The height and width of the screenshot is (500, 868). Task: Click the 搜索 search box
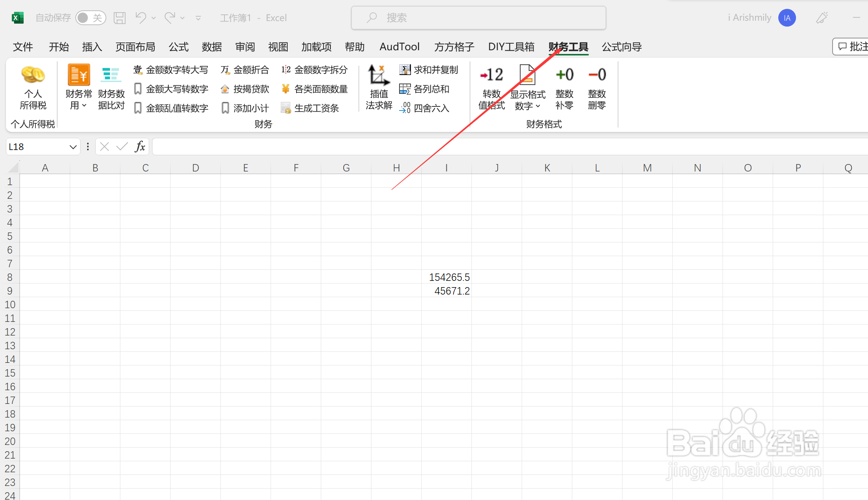(478, 18)
